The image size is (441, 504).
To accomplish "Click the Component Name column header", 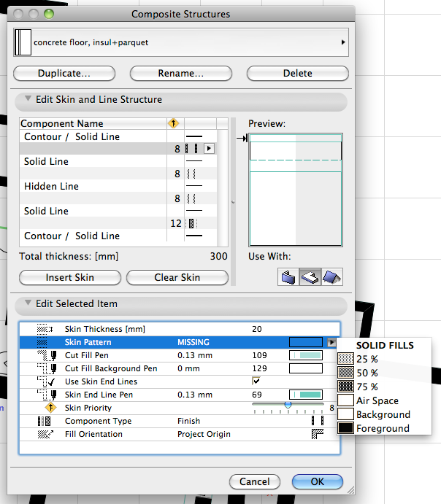I will click(x=93, y=123).
